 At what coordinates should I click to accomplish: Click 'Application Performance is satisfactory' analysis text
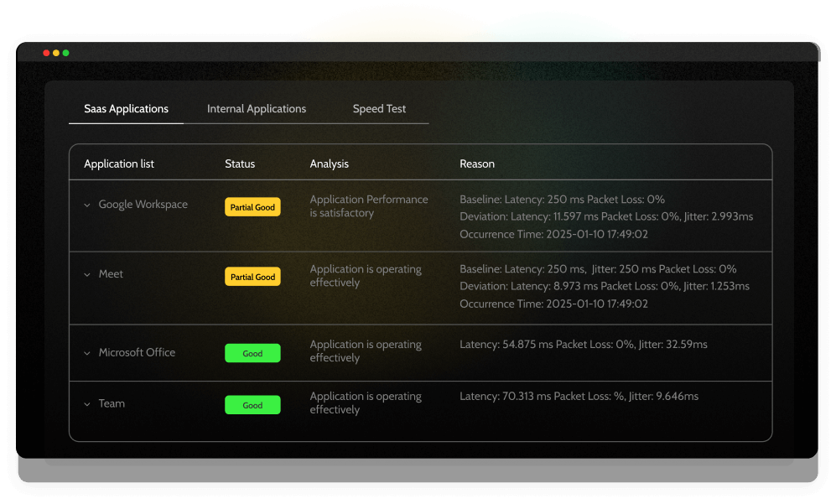(369, 205)
